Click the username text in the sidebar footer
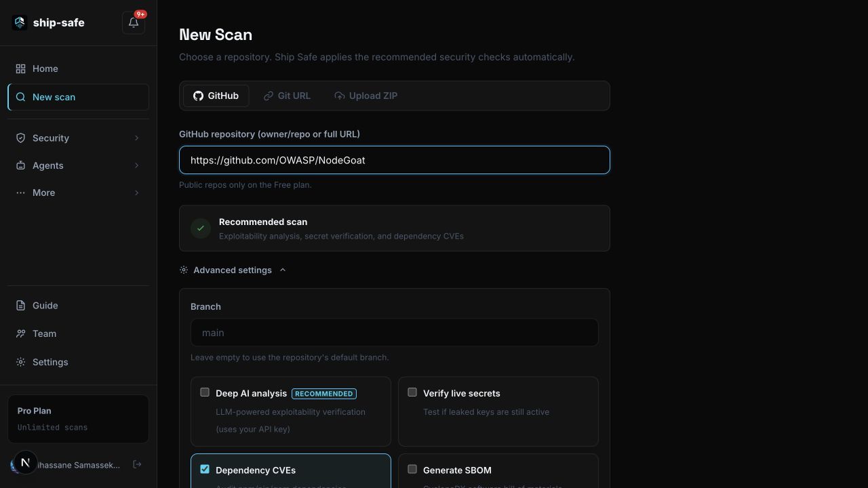This screenshot has width=868, height=488. (80, 465)
